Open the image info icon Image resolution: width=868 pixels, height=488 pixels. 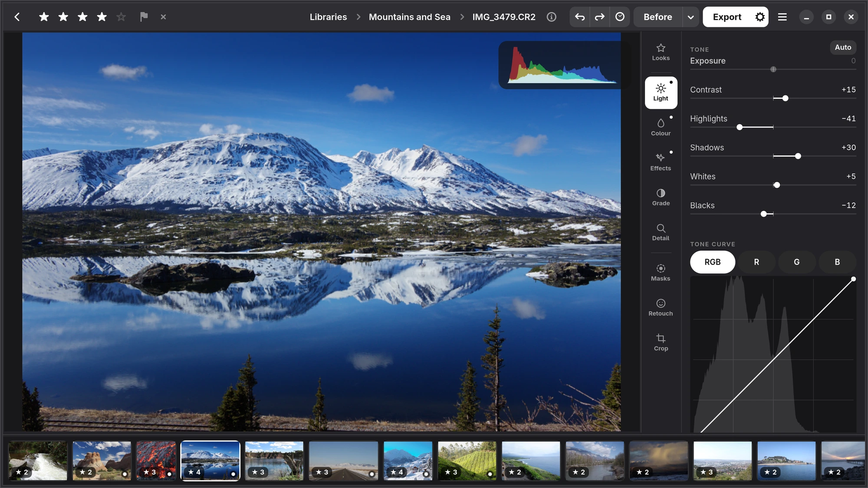pyautogui.click(x=551, y=17)
